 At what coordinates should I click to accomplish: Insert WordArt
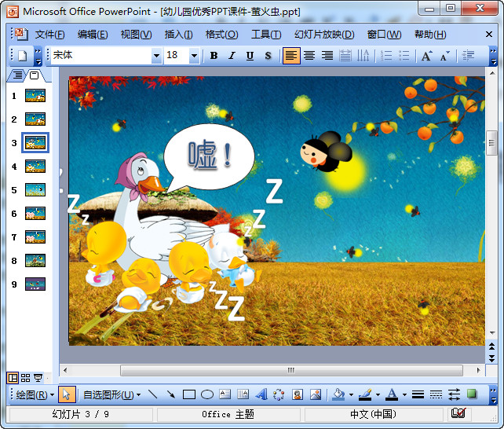click(x=261, y=394)
